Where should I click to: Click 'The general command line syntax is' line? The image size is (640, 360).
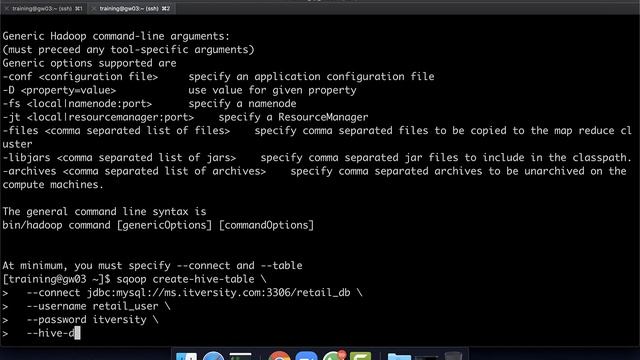104,211
